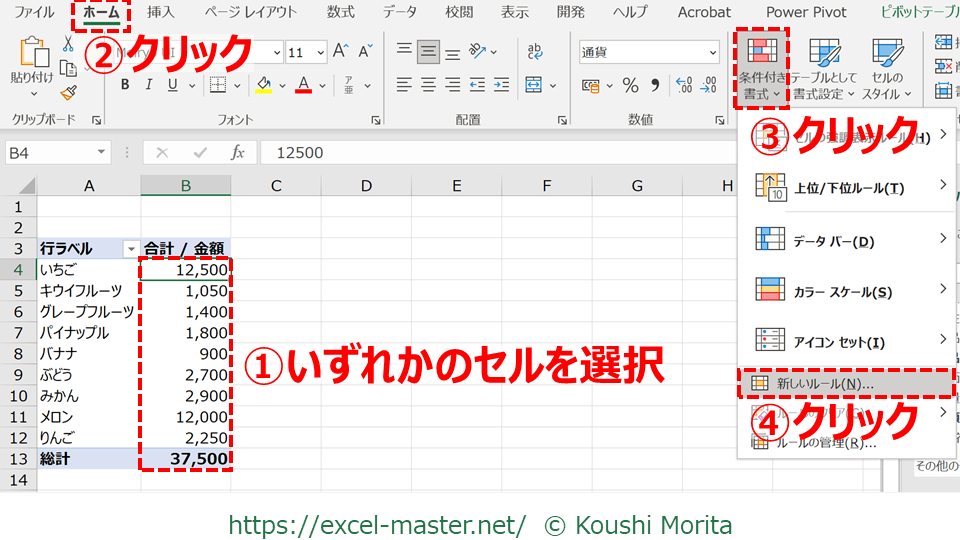Toggle Bold formatting

[x=125, y=85]
